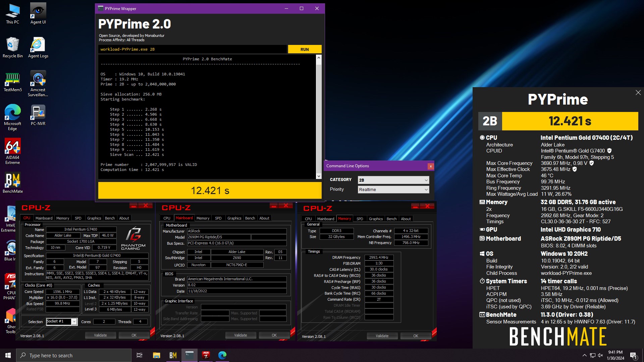Screen dimensions: 644x362
Task: Click the Intel Pentium Gold G7400 CPU heading
Action: tap(587, 138)
